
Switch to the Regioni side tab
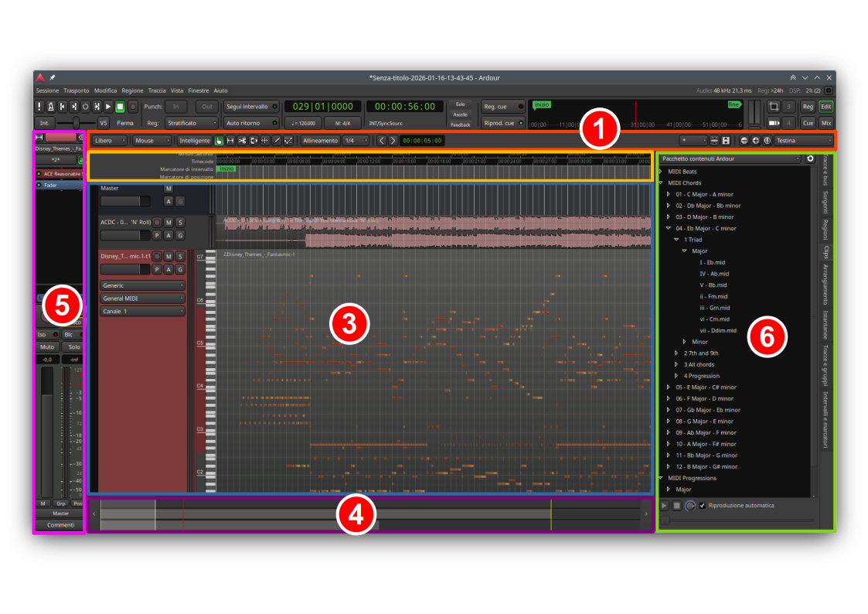pyautogui.click(x=825, y=230)
